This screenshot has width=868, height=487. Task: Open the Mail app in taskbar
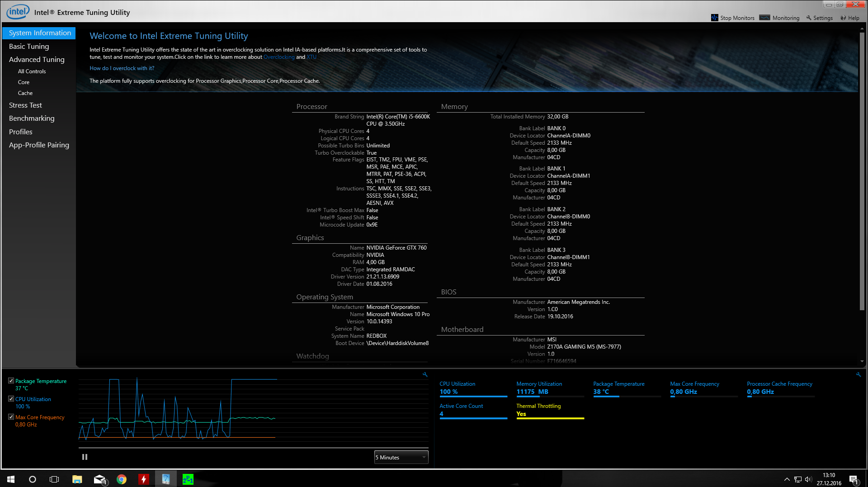99,479
